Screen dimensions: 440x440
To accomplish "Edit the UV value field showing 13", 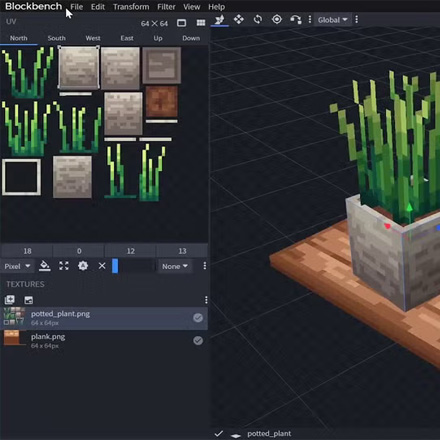I will [182, 251].
